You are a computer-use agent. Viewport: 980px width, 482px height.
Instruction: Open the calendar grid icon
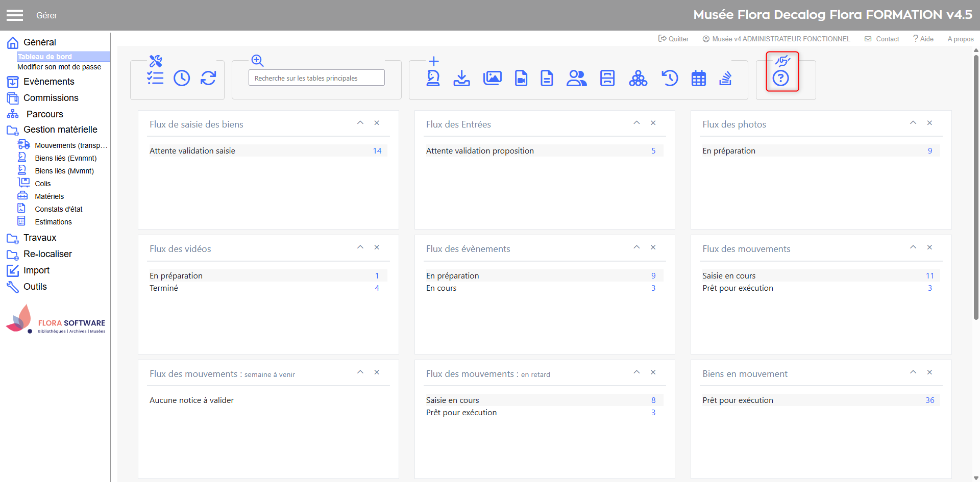[698, 79]
